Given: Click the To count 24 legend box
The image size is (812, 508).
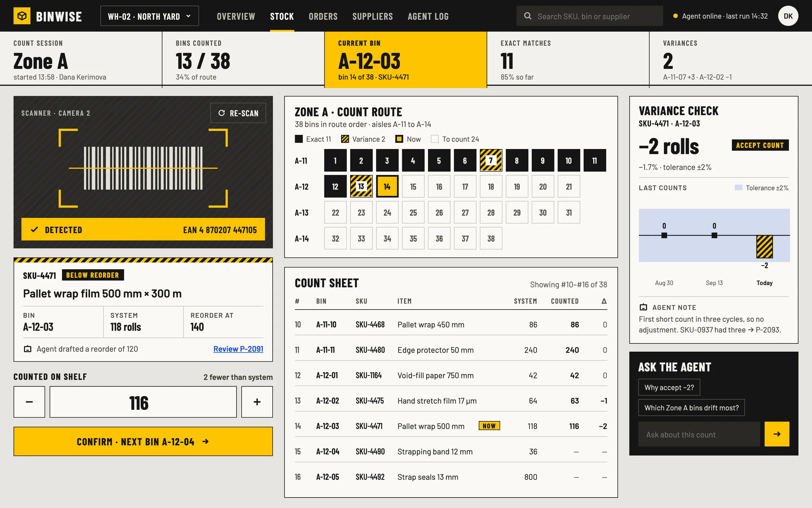Looking at the screenshot, I should tap(435, 139).
